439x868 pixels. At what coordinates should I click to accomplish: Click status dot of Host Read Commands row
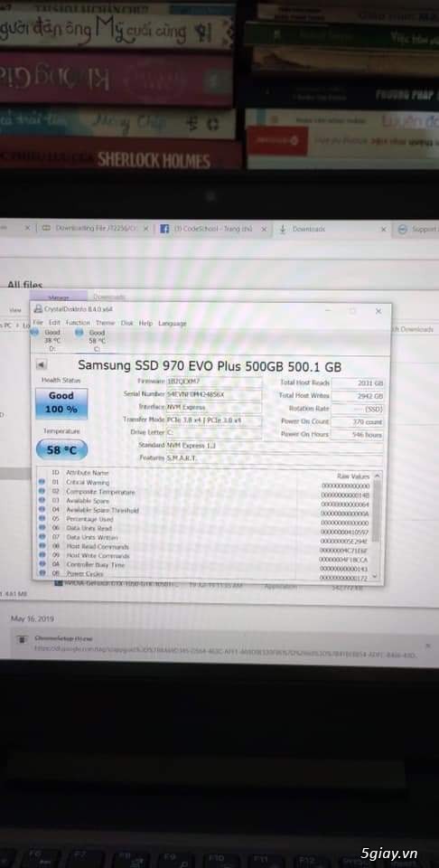(x=42, y=546)
